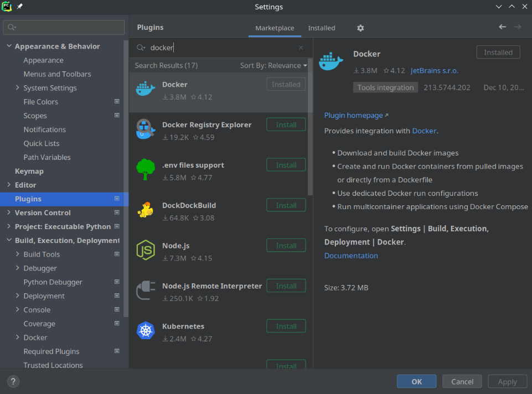Screen dimensions: 532x394
Task: Click the Docker whale icon in search results
Action: tap(146, 89)
